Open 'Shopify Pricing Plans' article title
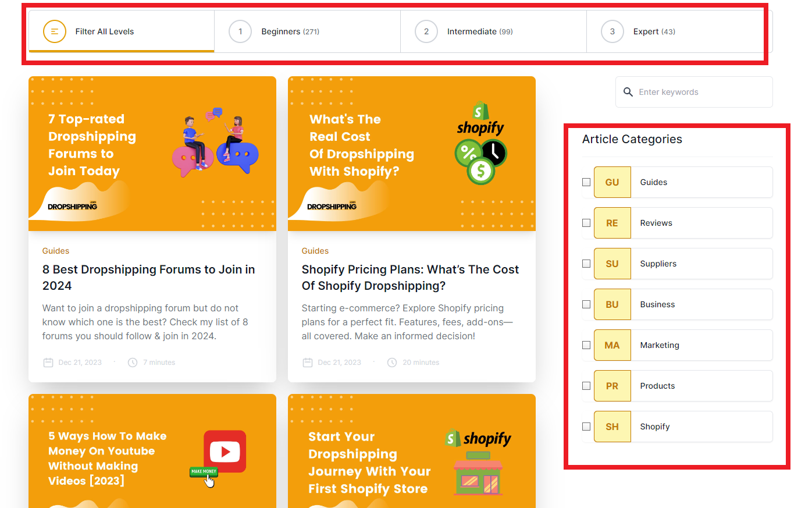 tap(410, 278)
